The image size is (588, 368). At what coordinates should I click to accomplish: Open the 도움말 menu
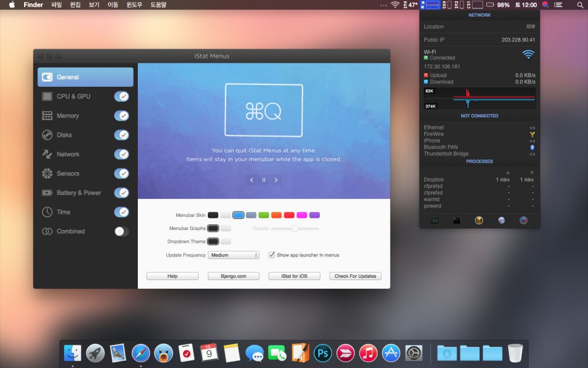click(x=158, y=5)
